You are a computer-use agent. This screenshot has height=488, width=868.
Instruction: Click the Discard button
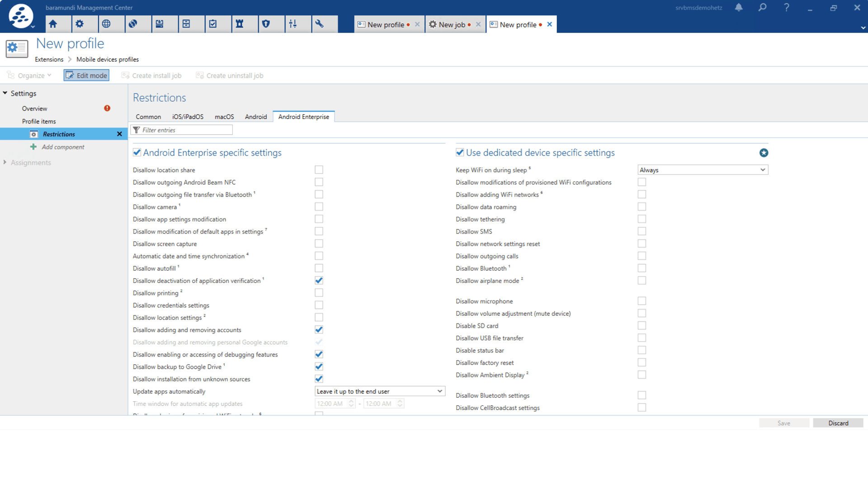tap(838, 423)
